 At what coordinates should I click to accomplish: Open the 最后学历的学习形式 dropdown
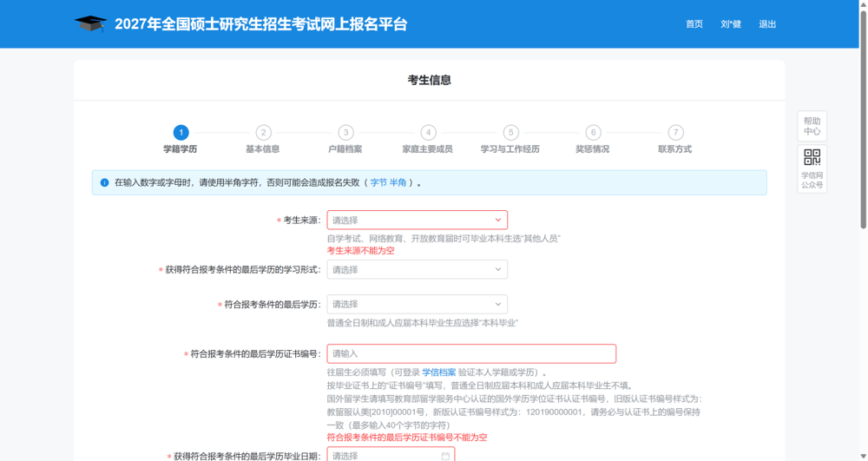417,269
